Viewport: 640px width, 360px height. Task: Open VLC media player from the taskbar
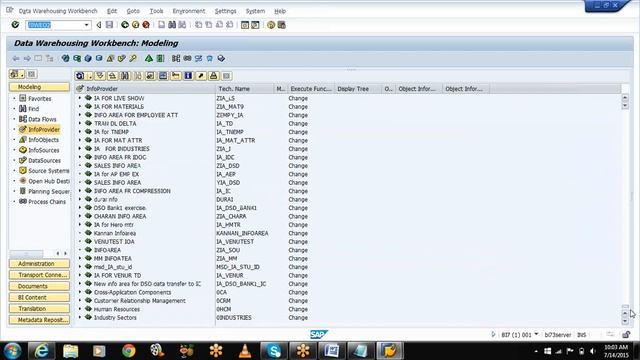click(x=245, y=351)
